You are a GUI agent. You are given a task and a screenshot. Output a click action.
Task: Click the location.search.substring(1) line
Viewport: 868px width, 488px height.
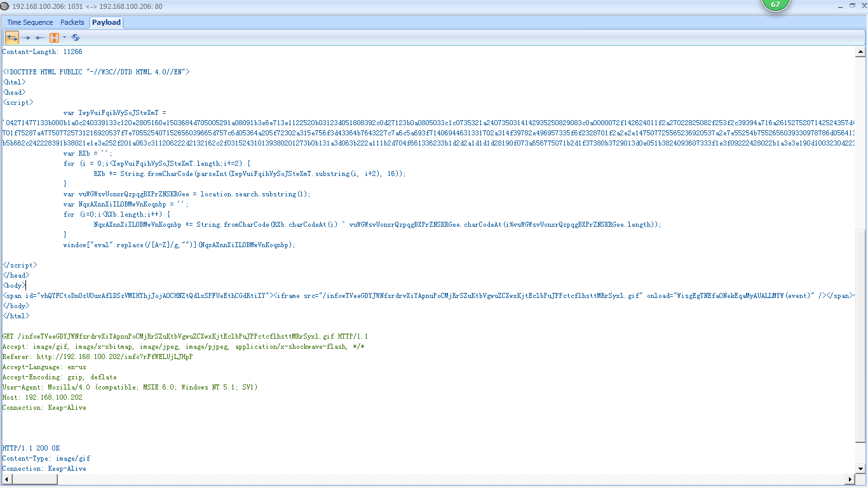pyautogui.click(x=187, y=194)
